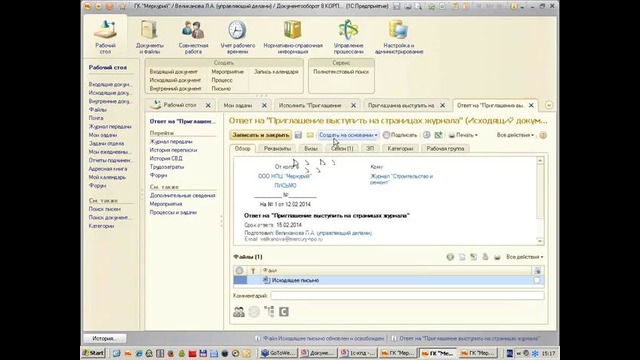
Task: Tick the checkbox in Исходящее письмо row
Action: pos(537,280)
